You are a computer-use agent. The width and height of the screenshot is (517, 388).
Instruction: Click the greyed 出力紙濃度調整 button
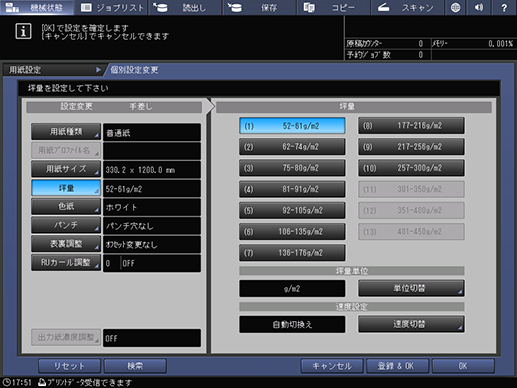click(x=66, y=337)
